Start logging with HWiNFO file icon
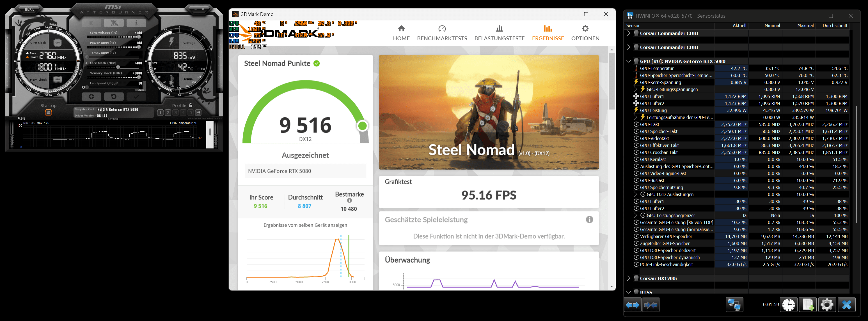The height and width of the screenshot is (321, 868). click(808, 305)
